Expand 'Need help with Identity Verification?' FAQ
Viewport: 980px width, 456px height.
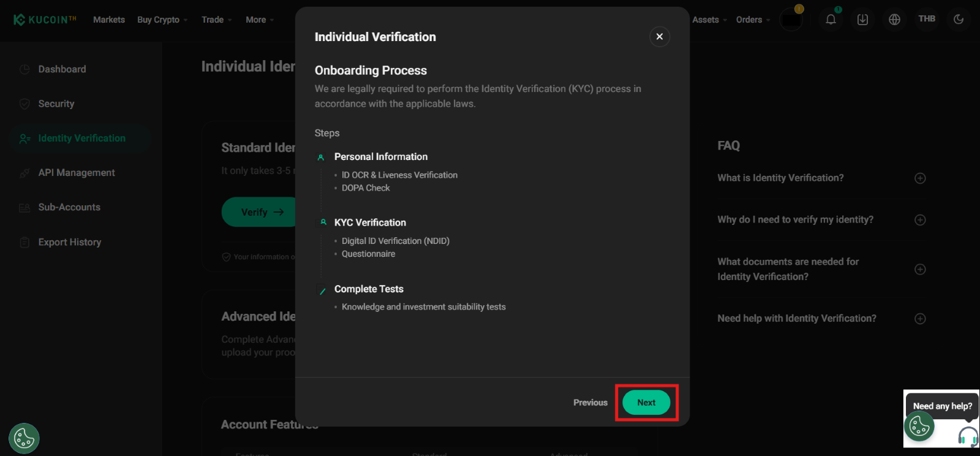[920, 319]
